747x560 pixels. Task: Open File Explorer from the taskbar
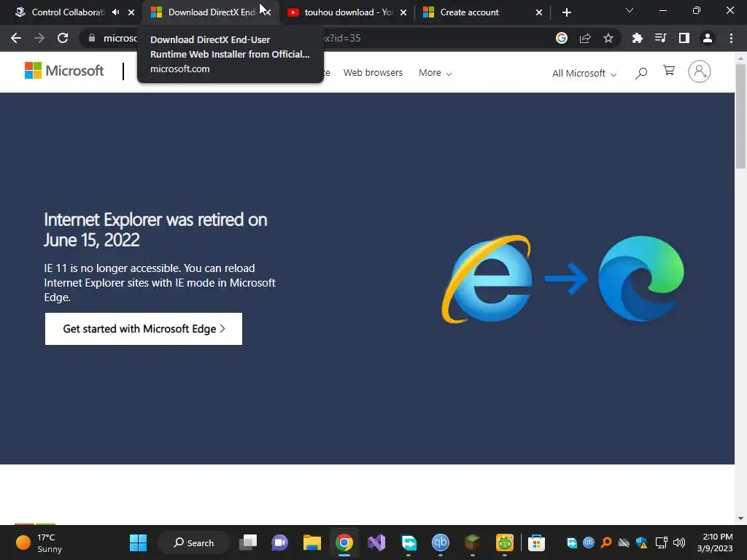point(312,542)
